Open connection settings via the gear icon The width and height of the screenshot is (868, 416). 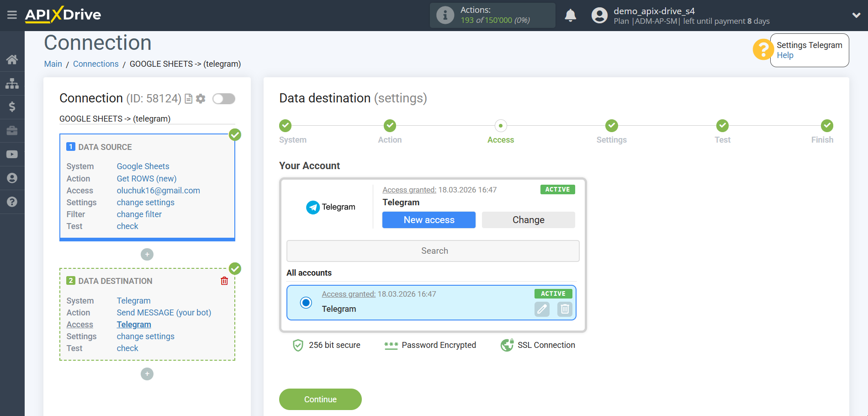pos(201,98)
